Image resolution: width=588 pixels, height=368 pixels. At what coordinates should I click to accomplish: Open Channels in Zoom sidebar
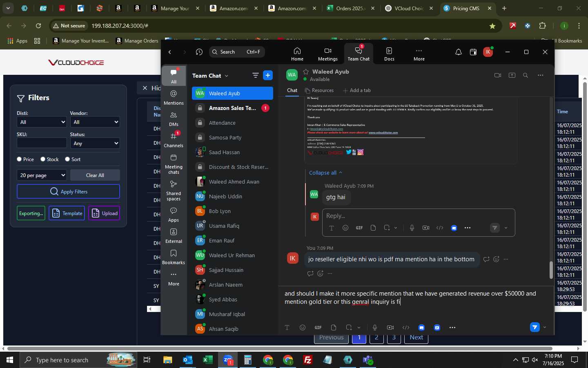(174, 140)
